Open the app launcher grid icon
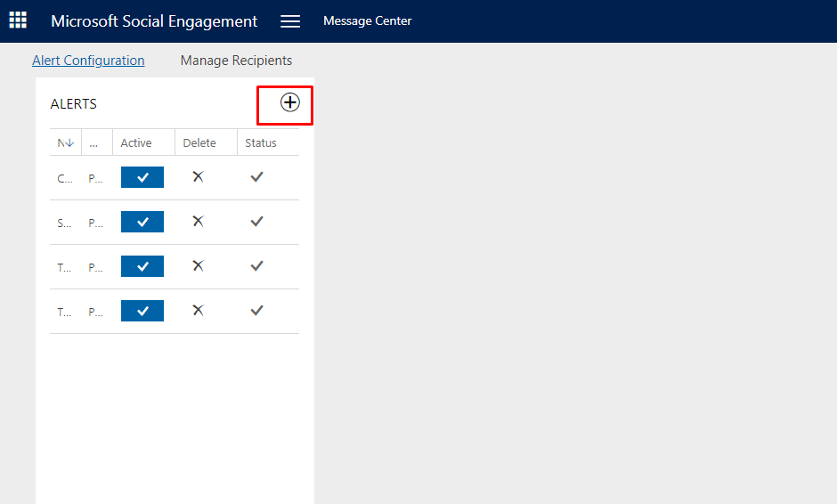This screenshot has width=837, height=504. coord(18,20)
